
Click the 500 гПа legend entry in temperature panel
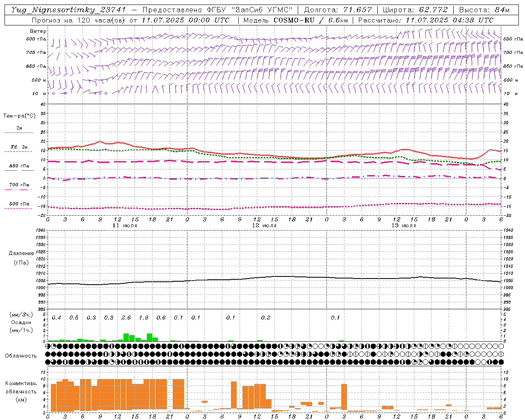(19, 204)
